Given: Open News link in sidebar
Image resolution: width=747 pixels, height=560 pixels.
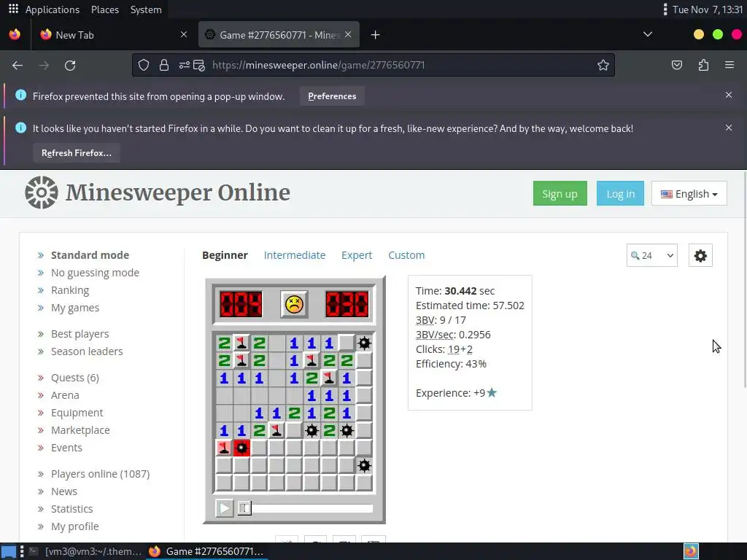Looking at the screenshot, I should (x=64, y=491).
